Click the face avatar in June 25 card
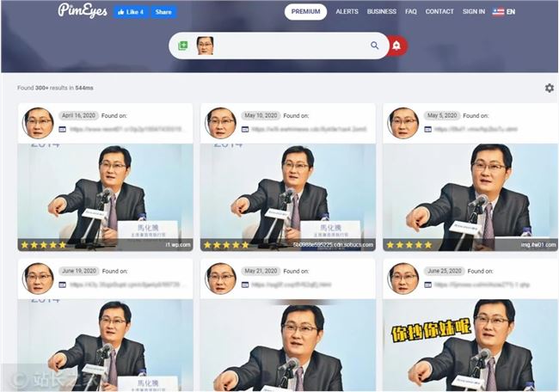Viewport: 559px width, 392px height. pyautogui.click(x=403, y=279)
